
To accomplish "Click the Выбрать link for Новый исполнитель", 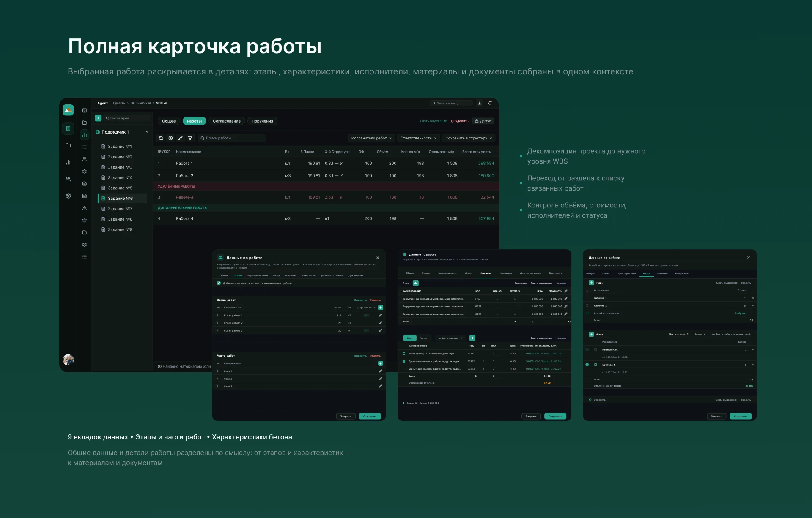I will 740,313.
